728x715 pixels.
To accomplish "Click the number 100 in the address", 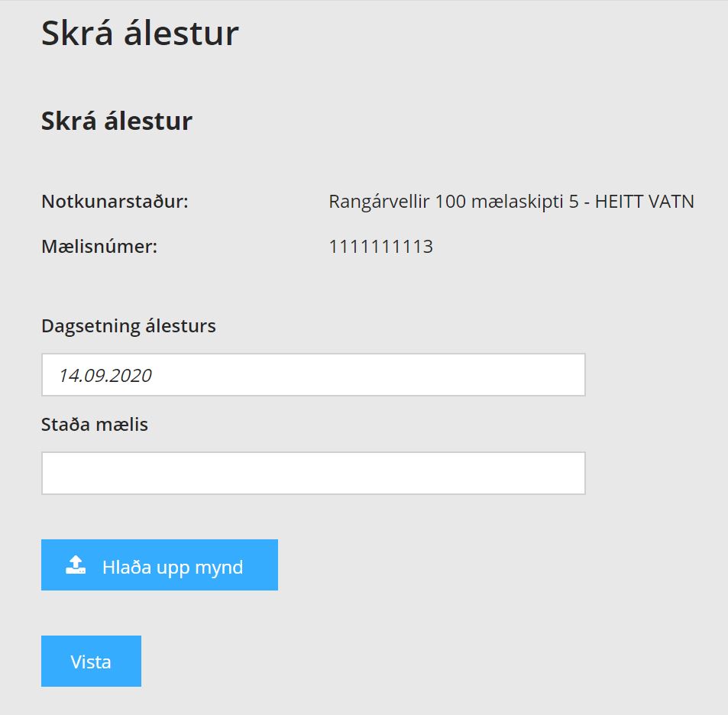I will tap(450, 202).
